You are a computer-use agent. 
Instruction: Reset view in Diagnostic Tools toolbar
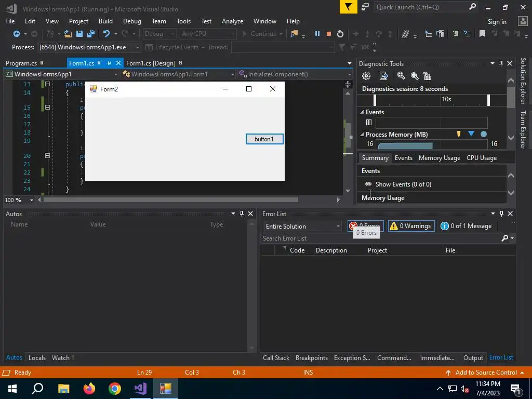pos(428,76)
